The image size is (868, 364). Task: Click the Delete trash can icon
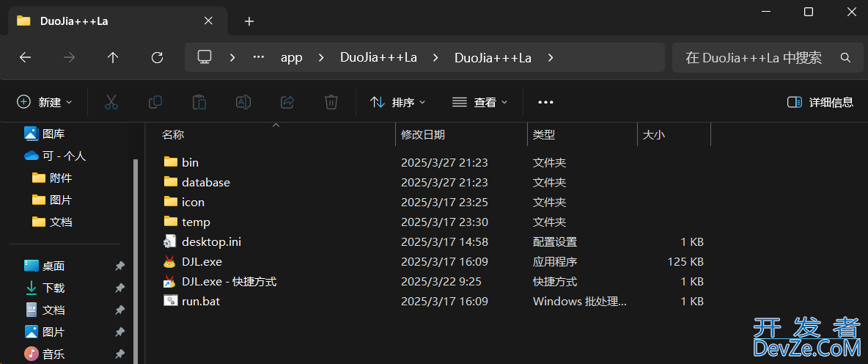tap(331, 102)
